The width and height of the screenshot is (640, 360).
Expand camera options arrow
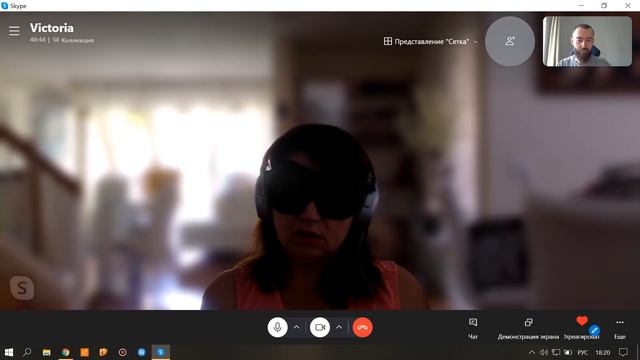click(x=339, y=327)
